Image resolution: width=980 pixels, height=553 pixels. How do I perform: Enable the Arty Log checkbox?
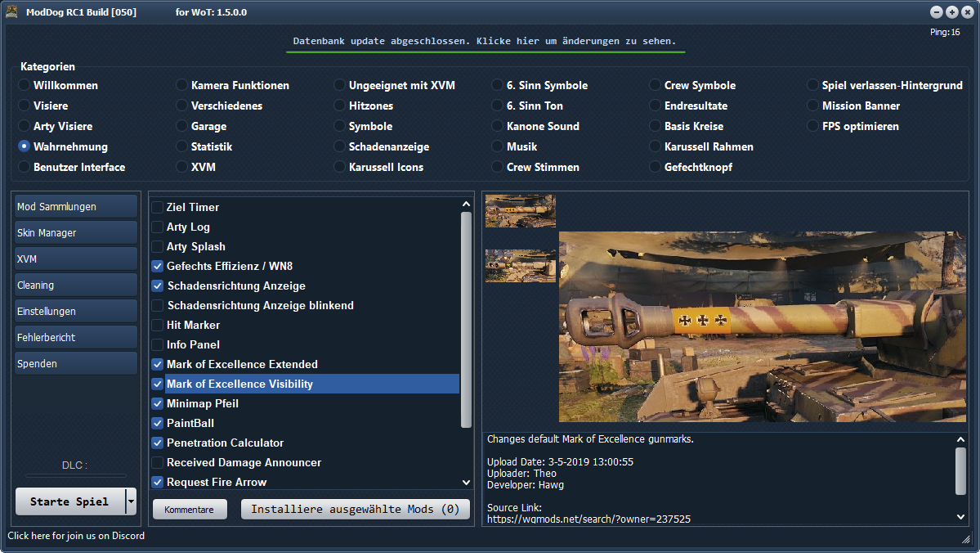point(158,227)
